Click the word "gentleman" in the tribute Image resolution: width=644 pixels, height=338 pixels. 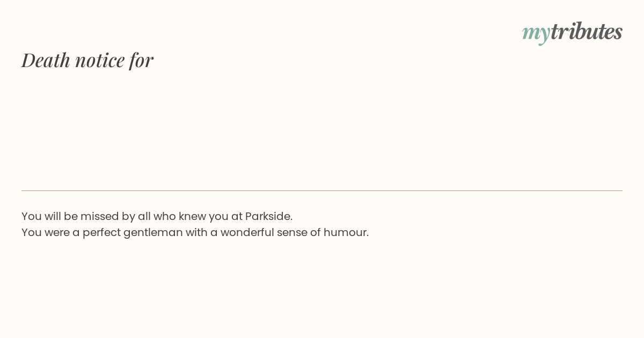(153, 233)
